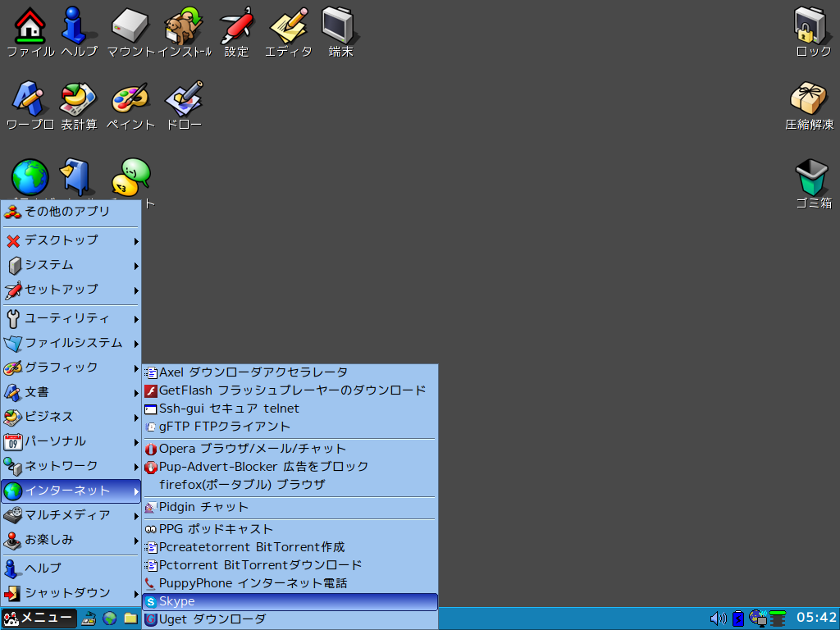Launch the globe browser desktop icon
Screen dimensions: 840x630
pos(30,177)
